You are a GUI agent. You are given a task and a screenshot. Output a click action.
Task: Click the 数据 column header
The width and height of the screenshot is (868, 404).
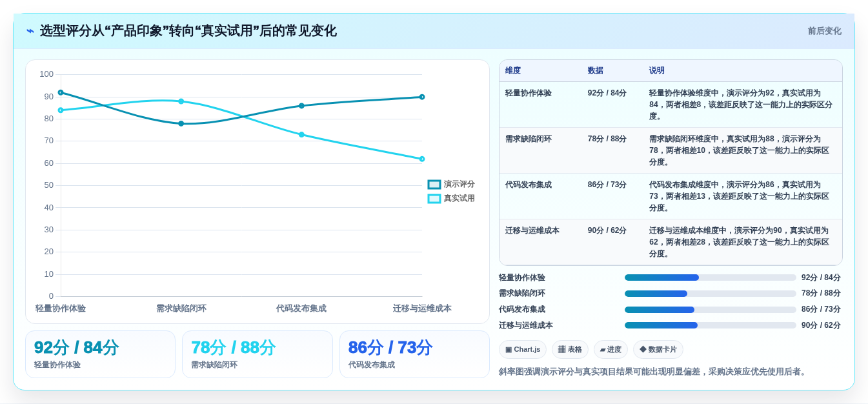[596, 71]
